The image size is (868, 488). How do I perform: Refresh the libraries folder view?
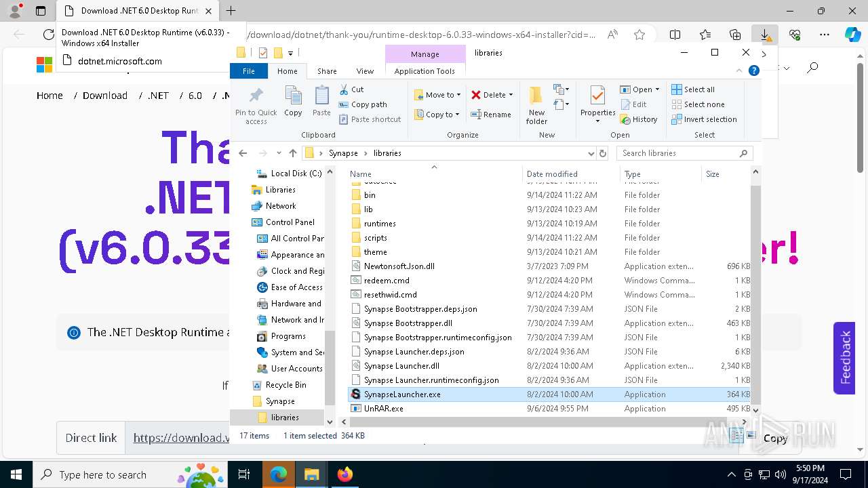coord(603,153)
